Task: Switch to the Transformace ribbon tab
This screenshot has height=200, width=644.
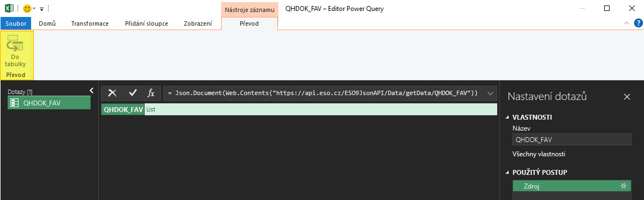Action: point(90,23)
